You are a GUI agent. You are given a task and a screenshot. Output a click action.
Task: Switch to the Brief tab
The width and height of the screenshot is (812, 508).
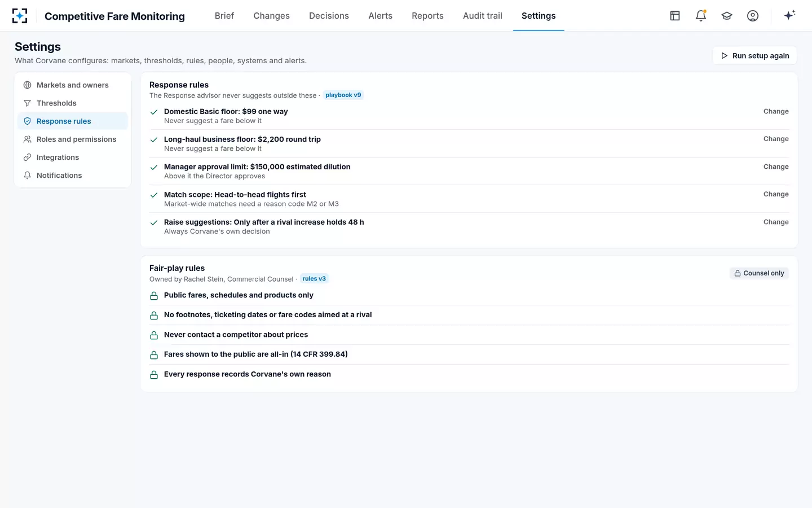click(x=224, y=16)
